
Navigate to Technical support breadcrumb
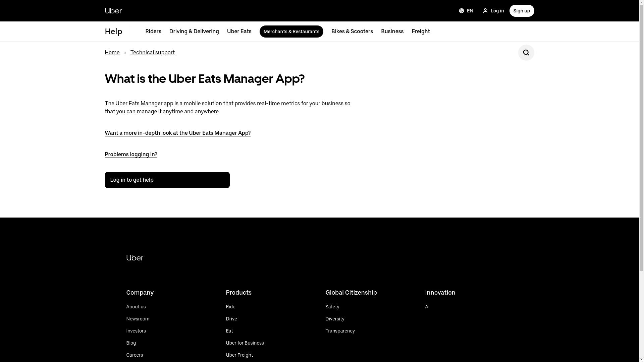(153, 52)
